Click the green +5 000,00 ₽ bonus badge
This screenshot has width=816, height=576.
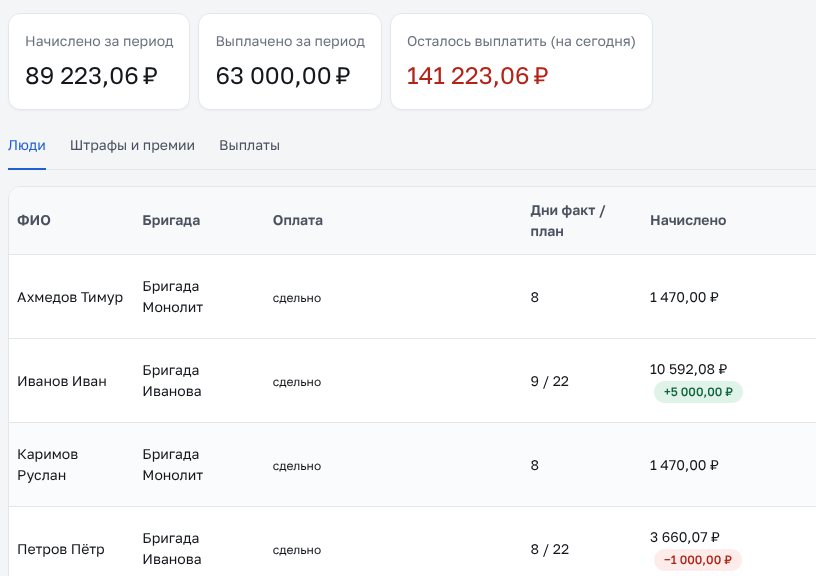pyautogui.click(x=698, y=392)
